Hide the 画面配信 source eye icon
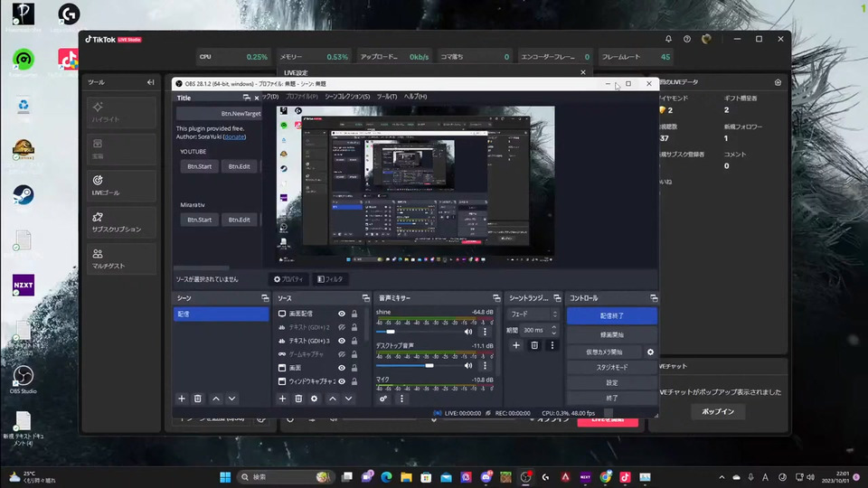This screenshot has height=488, width=868. (342, 314)
